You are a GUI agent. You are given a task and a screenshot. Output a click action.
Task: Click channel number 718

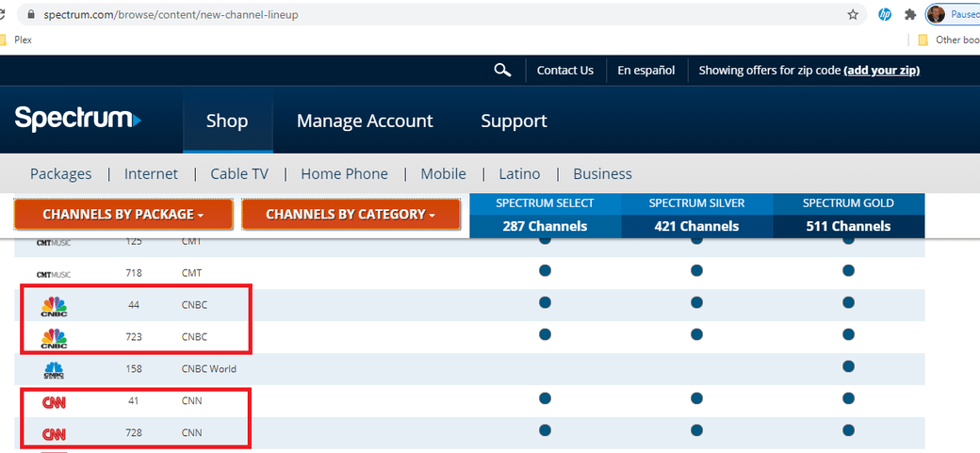[x=133, y=273]
